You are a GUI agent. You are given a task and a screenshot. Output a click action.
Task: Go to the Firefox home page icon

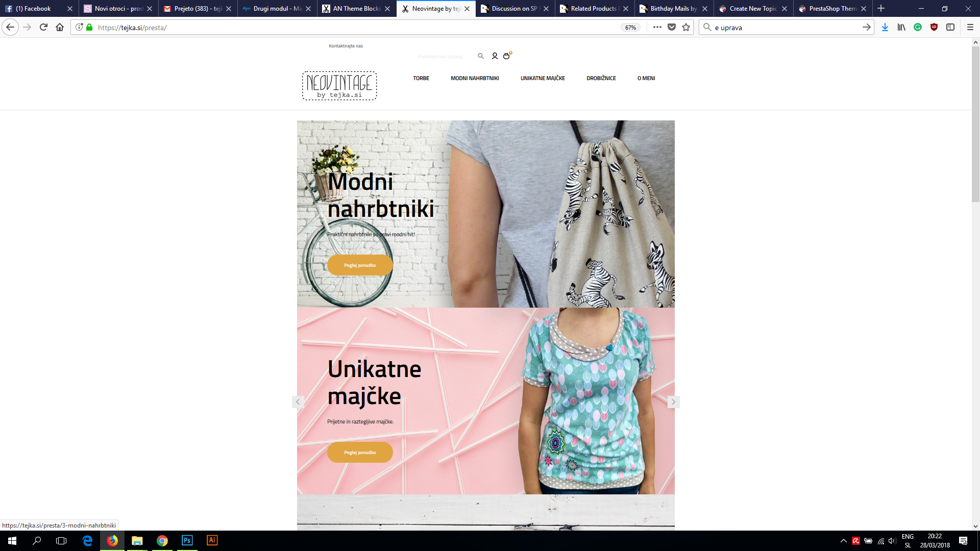click(60, 28)
